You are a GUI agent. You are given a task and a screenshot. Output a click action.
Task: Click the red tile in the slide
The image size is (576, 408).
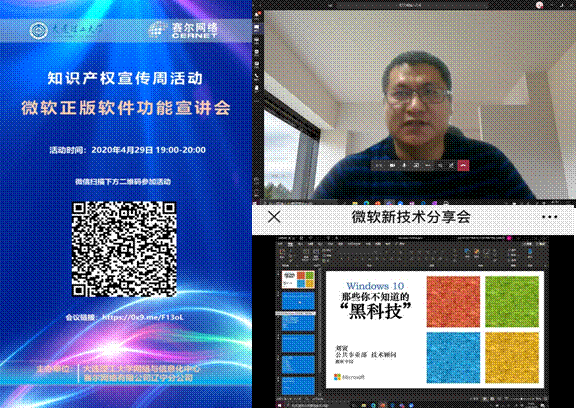(453, 302)
